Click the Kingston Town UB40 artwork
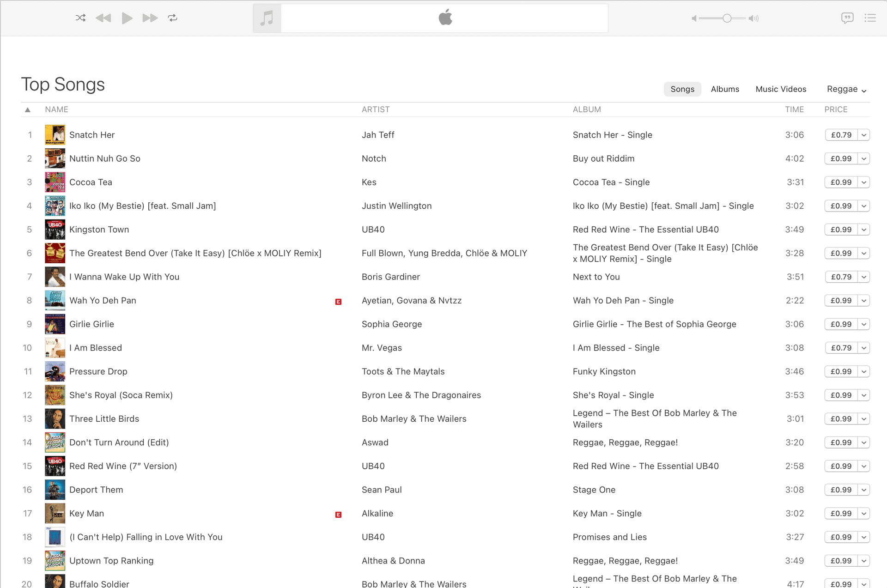 pos(55,230)
